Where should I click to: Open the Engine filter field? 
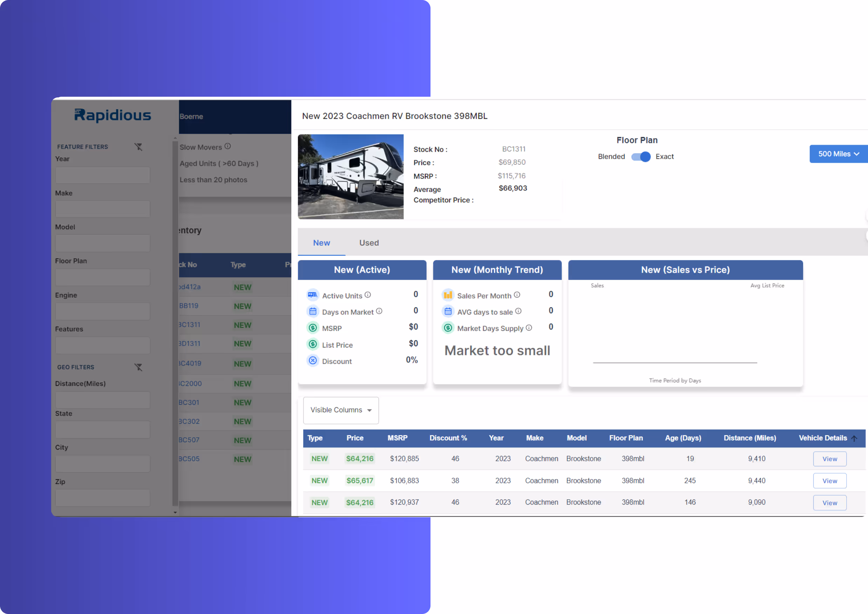click(x=102, y=312)
